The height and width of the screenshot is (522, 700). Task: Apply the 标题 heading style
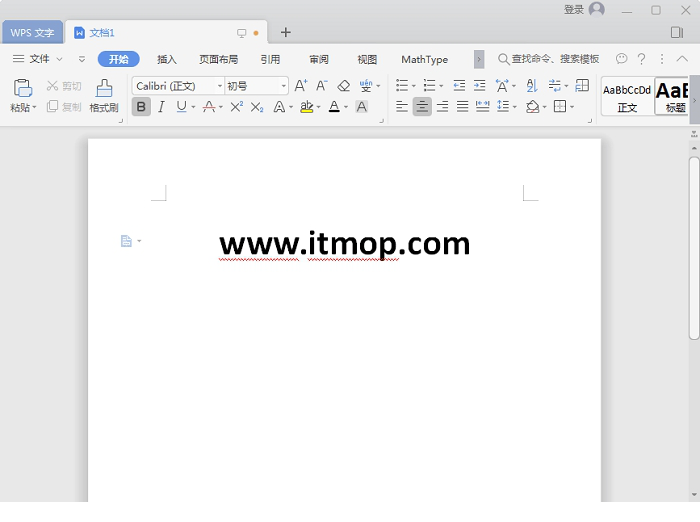672,96
